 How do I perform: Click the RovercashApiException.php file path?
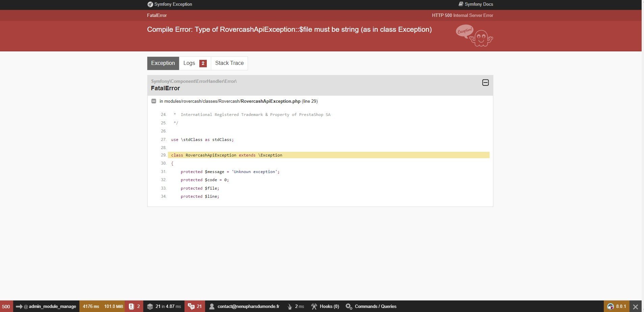270,101
